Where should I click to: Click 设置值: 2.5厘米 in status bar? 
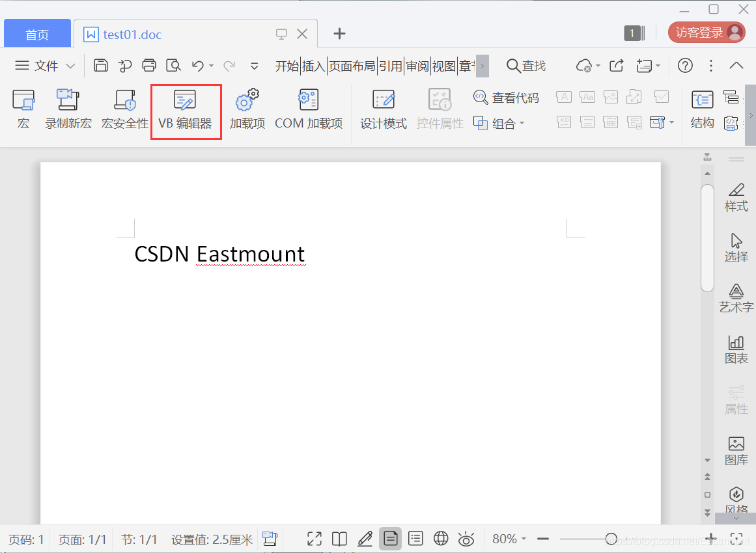pyautogui.click(x=212, y=539)
